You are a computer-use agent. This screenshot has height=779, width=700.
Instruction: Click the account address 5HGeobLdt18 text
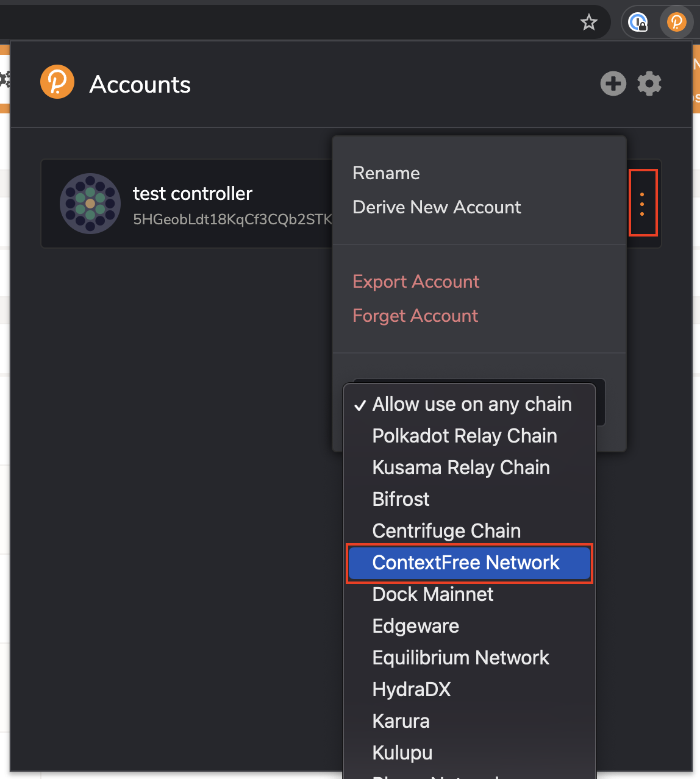point(232,219)
